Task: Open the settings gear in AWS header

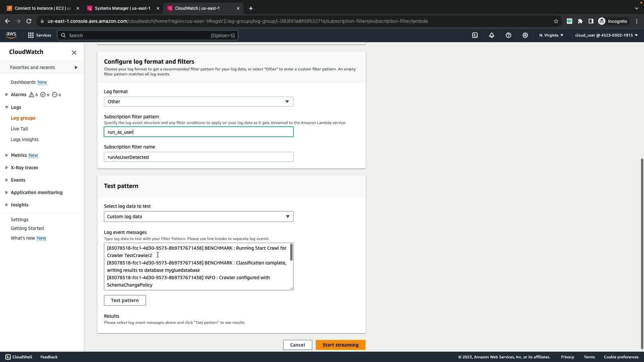Action: (525, 35)
